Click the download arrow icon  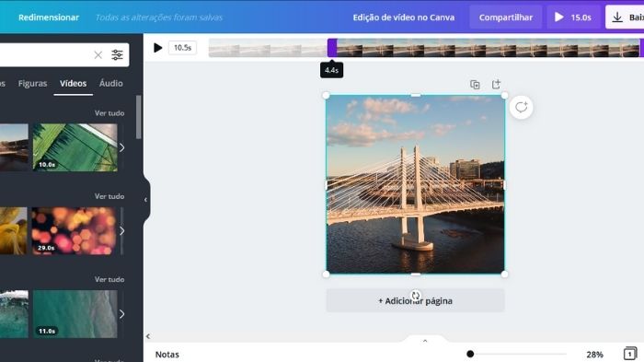point(617,18)
